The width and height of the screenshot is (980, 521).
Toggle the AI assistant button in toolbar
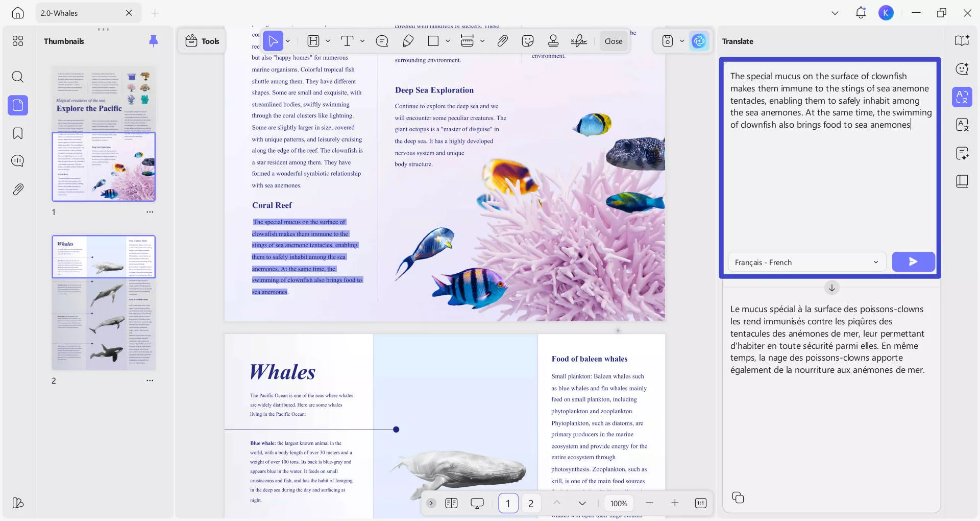(699, 41)
